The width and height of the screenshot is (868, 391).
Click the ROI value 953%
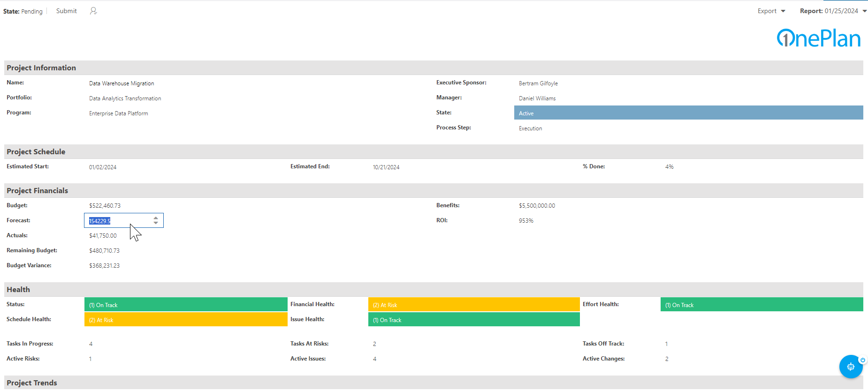[526, 221]
